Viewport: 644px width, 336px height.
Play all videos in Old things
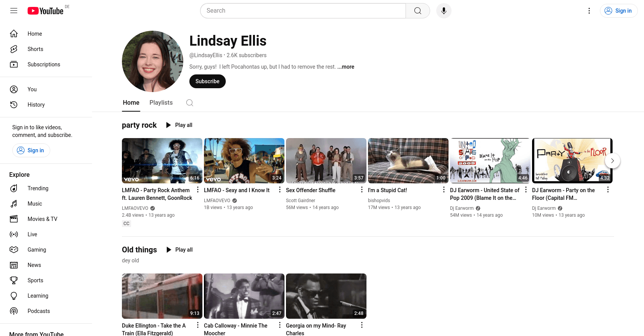179,250
